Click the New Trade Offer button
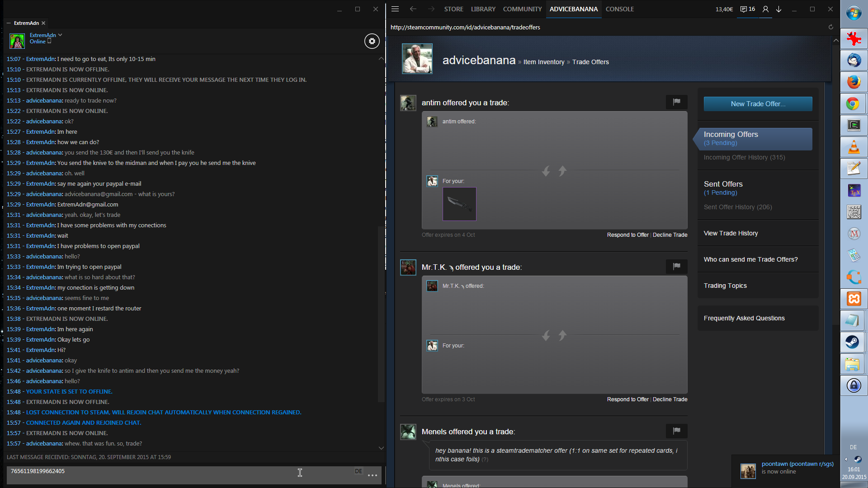Viewport: 868px width, 488px height. pyautogui.click(x=758, y=104)
